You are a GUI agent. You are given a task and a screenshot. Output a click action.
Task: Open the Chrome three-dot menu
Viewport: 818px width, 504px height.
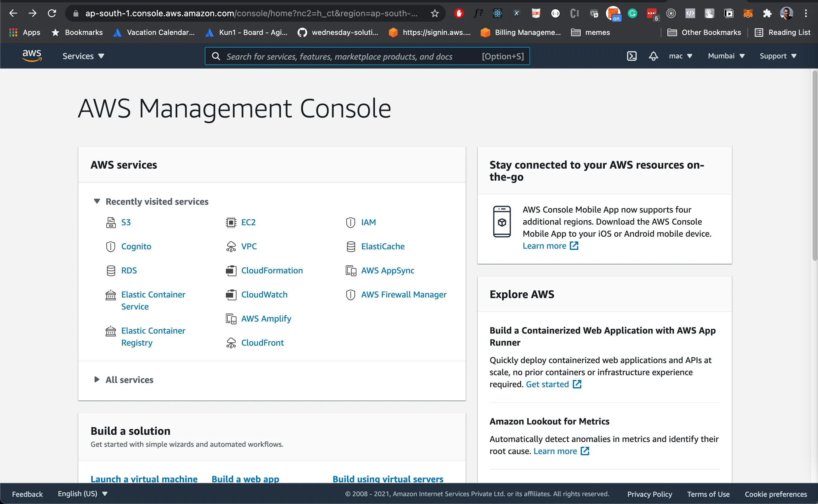point(806,13)
